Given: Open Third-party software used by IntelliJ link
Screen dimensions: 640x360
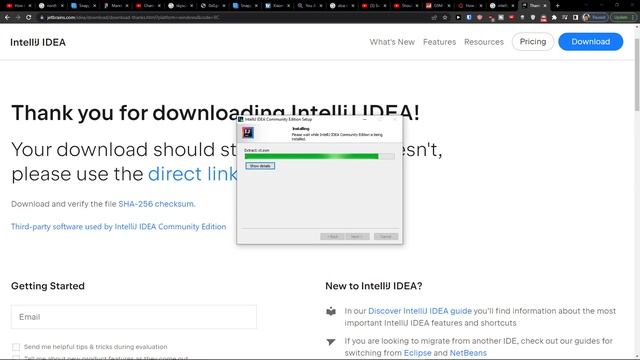Looking at the screenshot, I should click(x=118, y=227).
